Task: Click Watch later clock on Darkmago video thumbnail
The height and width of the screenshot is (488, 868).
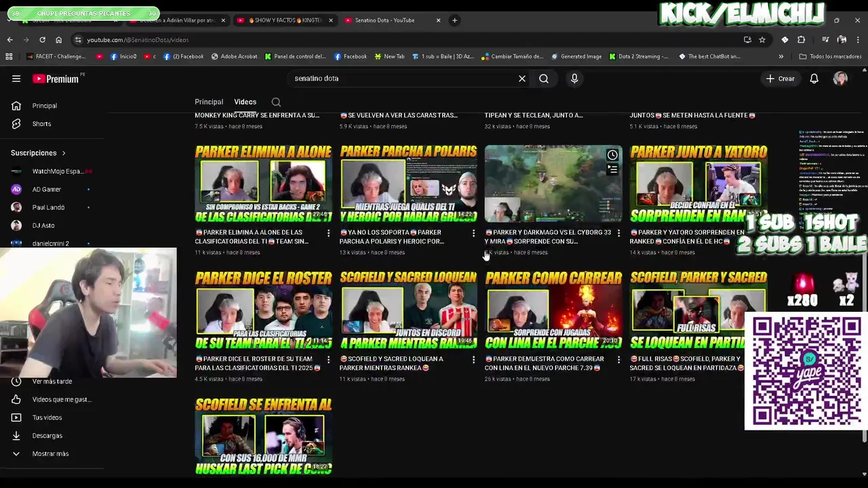Action: [612, 155]
